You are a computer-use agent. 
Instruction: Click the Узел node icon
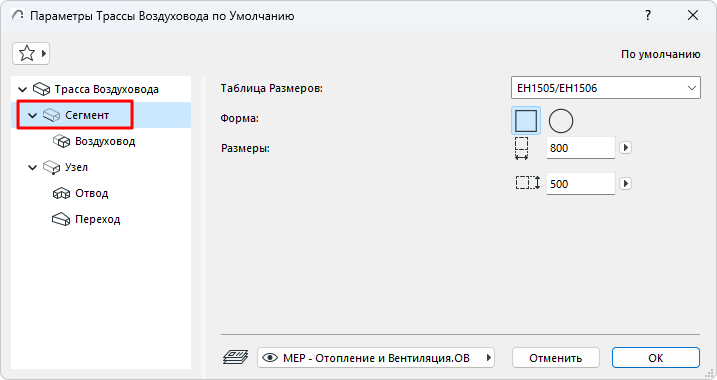(x=51, y=167)
